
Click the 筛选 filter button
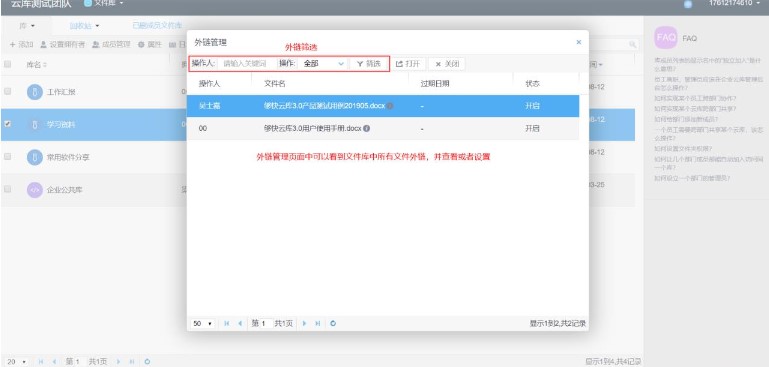[368, 64]
